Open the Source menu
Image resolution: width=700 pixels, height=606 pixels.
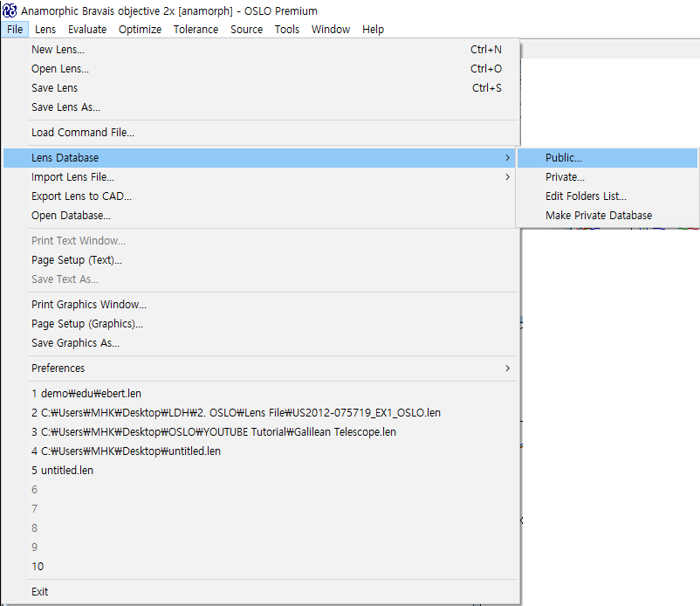(246, 30)
